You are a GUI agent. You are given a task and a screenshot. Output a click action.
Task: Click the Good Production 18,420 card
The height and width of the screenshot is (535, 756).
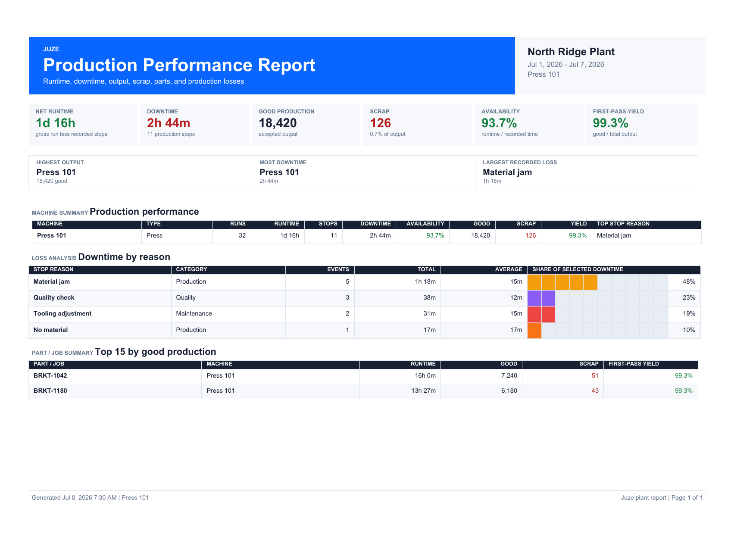point(306,125)
